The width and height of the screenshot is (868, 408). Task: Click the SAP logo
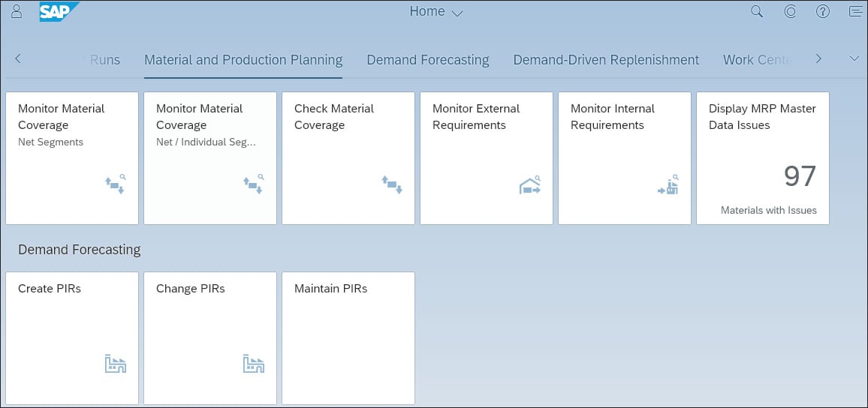59,11
